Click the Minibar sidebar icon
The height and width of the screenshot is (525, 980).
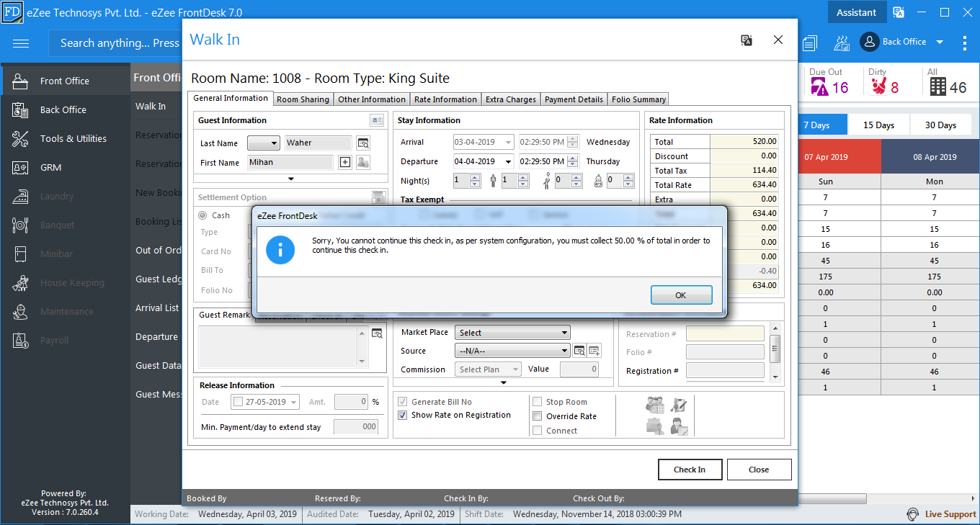point(20,253)
